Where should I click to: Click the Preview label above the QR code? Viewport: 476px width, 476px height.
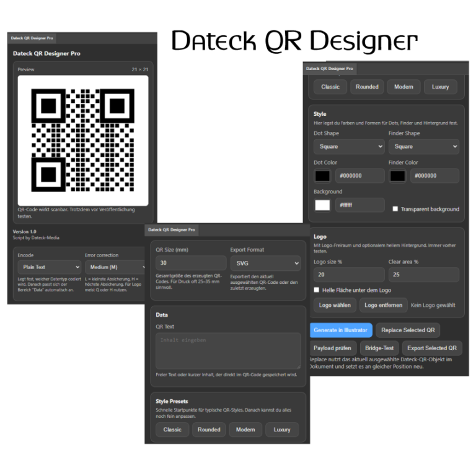point(26,69)
